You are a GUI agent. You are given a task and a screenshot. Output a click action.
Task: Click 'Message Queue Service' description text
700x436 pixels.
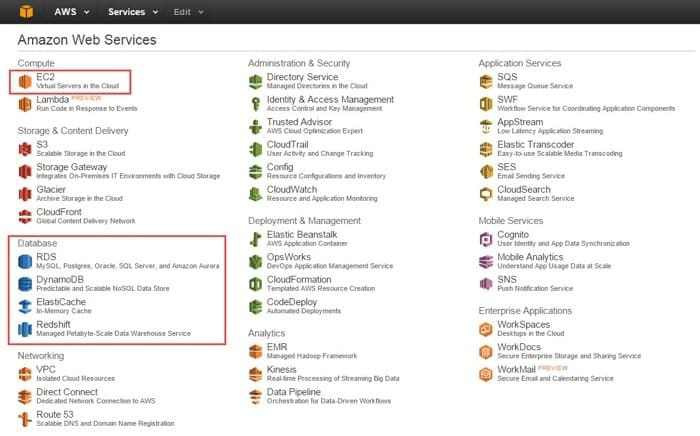(535, 86)
